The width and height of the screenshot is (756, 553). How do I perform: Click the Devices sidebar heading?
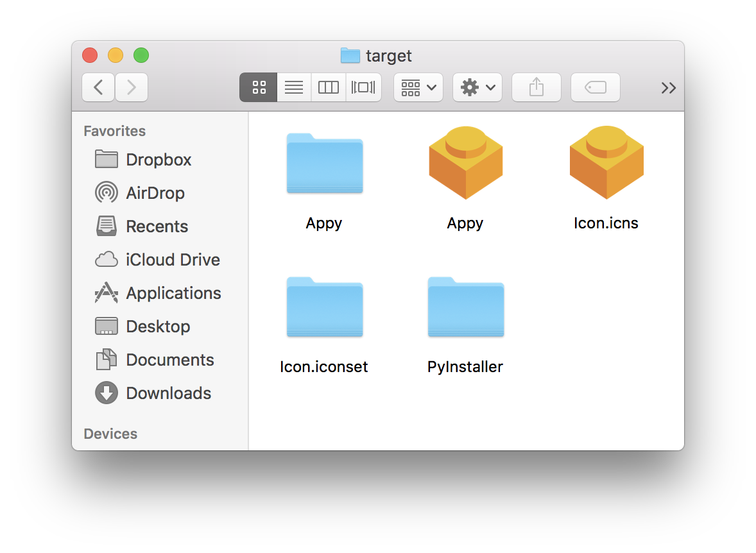tap(110, 434)
